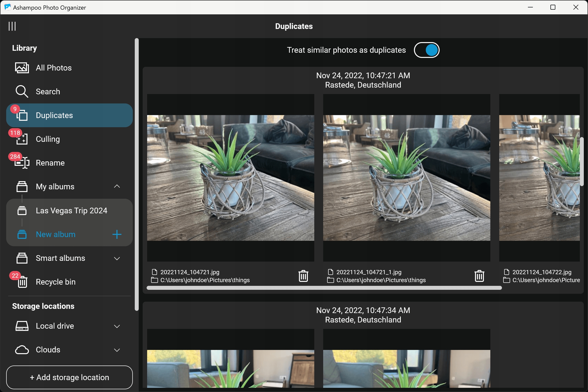The image size is (588, 392).
Task: Click the Add storage location button
Action: pos(69,377)
